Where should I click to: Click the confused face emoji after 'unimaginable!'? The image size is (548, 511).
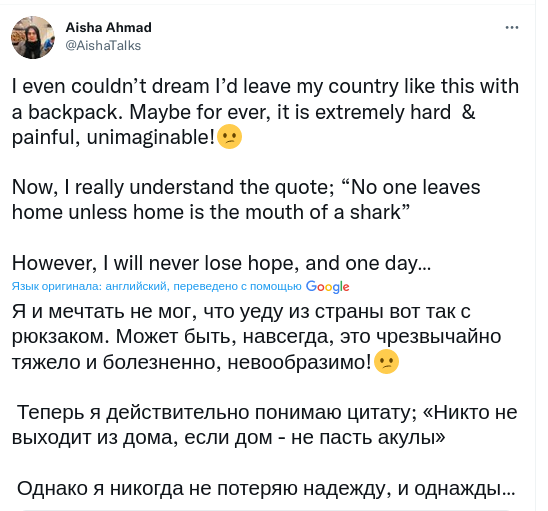(x=230, y=137)
